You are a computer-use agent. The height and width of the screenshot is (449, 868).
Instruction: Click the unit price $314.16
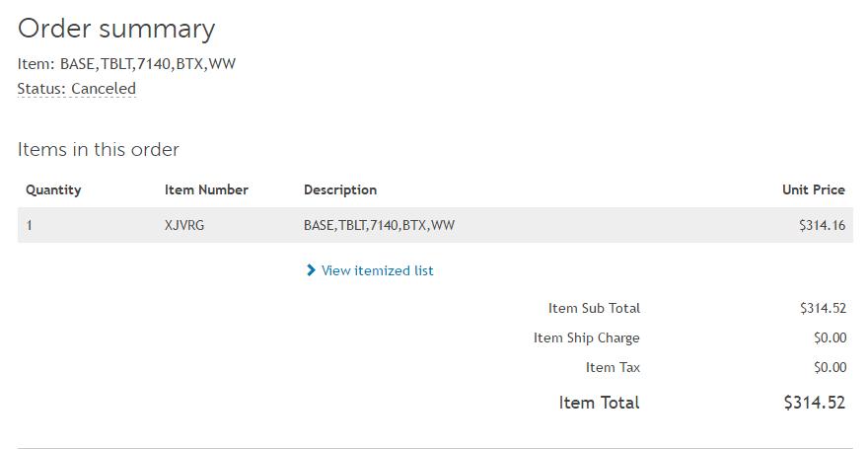point(822,225)
